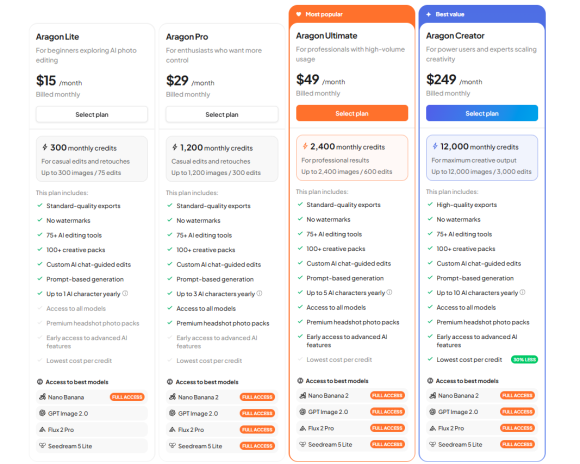Click FULL ACCESS badge for Nano Banana in Lite
Image resolution: width=580 pixels, height=464 pixels.
(127, 397)
